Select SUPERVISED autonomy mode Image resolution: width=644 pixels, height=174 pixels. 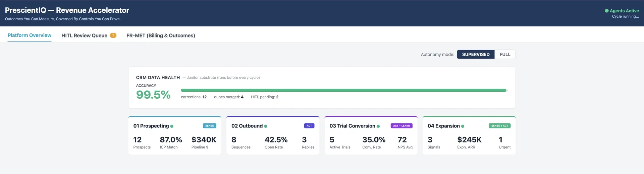click(476, 54)
